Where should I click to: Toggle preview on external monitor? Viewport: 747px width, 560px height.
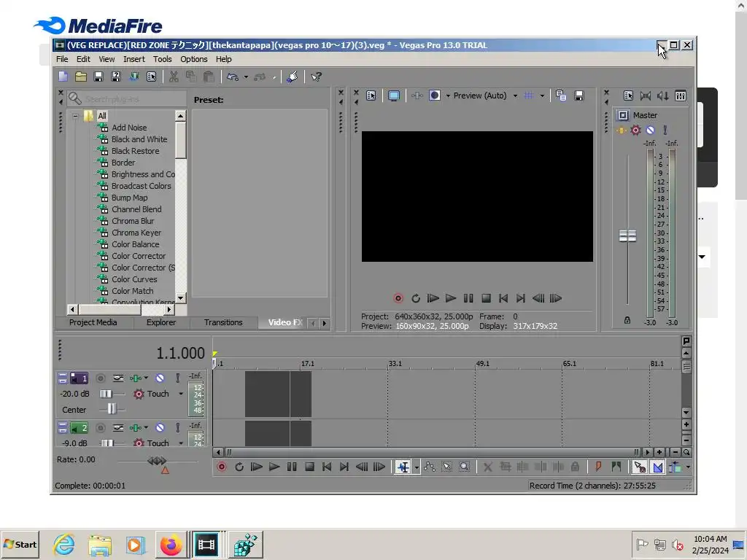393,96
